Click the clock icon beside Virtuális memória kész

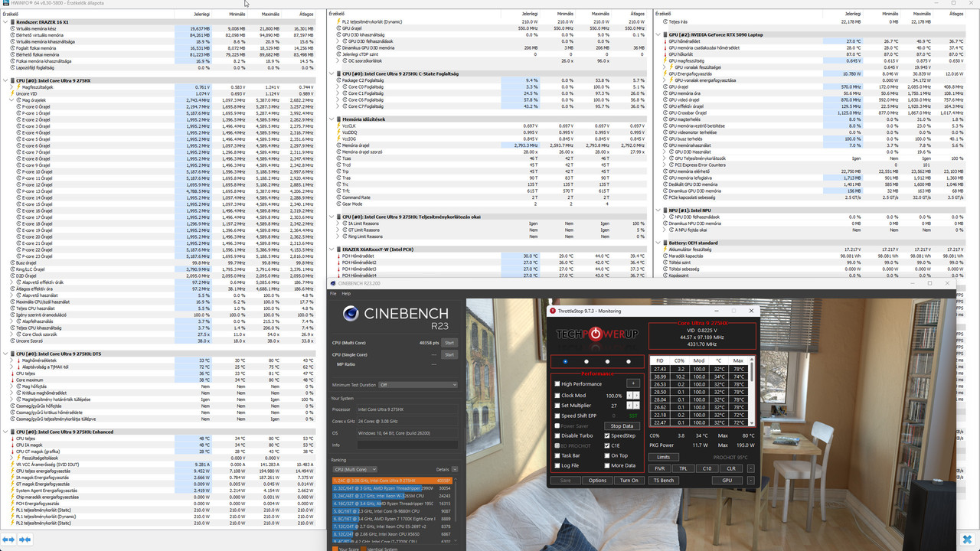pyautogui.click(x=12, y=28)
